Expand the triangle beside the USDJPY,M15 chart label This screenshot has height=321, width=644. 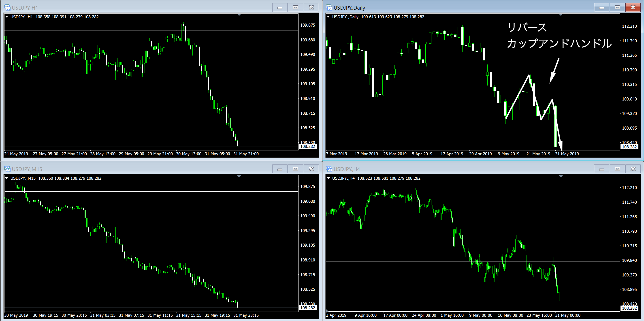tap(7, 178)
